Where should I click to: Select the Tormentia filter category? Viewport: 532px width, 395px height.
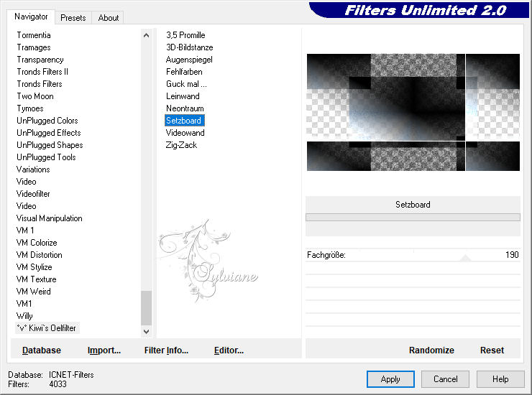34,35
